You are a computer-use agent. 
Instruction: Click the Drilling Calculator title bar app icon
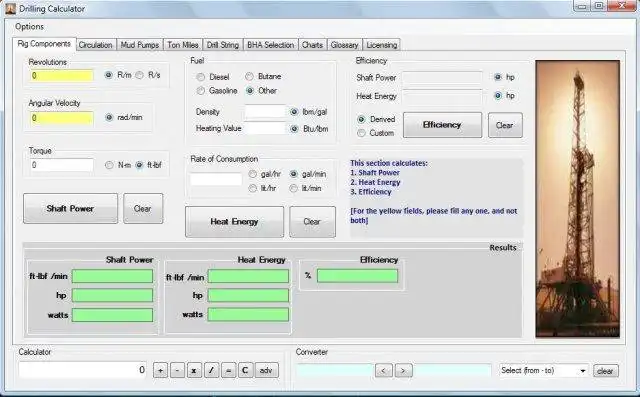tap(10, 8)
